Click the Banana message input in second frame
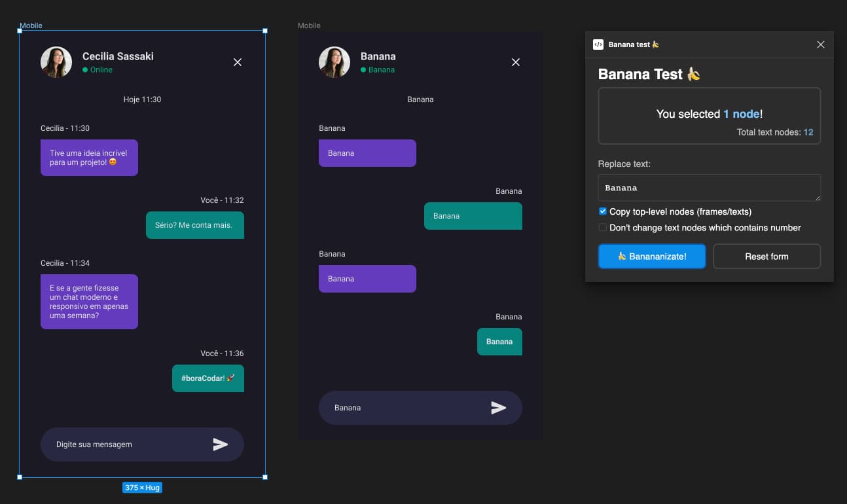 [x=420, y=408]
